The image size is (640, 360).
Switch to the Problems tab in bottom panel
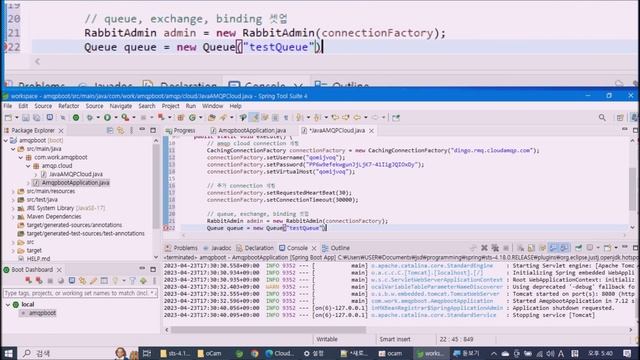coord(182,248)
